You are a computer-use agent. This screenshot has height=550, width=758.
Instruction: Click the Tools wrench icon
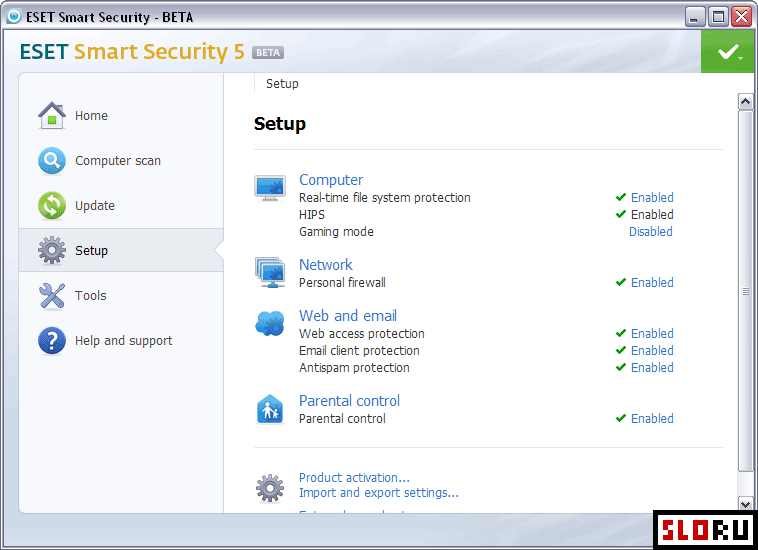coord(52,295)
